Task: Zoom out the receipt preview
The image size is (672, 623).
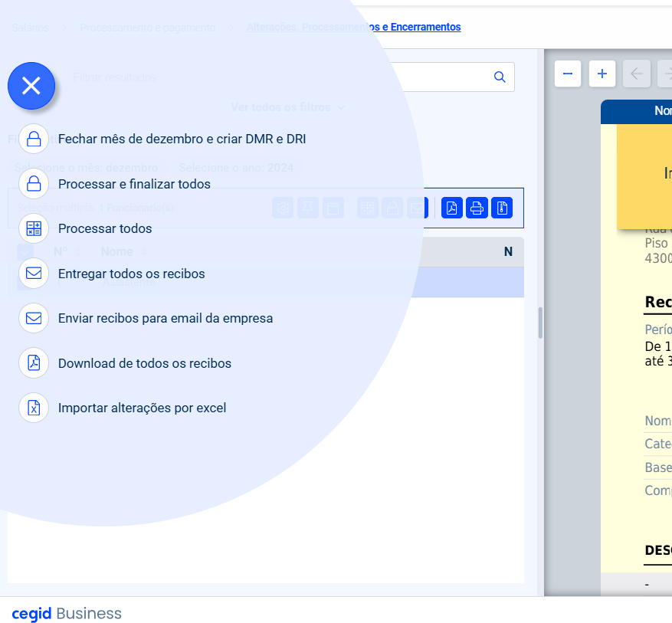Action: pos(568,74)
